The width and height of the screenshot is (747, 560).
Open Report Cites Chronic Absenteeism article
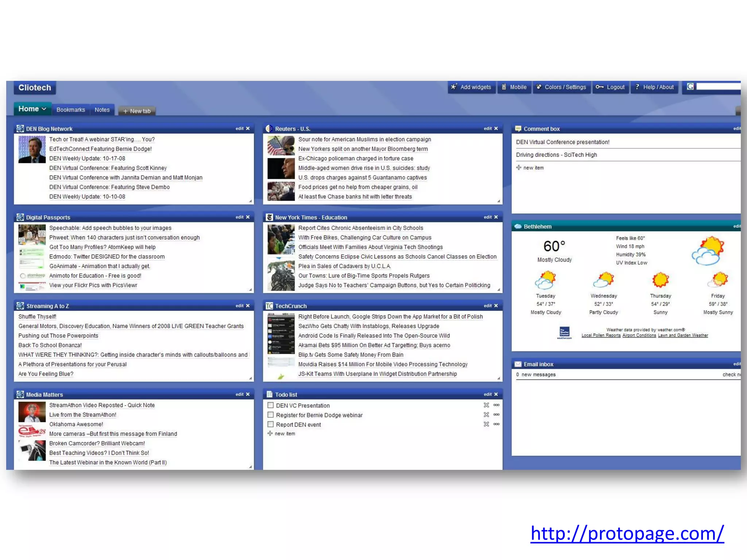coord(361,228)
